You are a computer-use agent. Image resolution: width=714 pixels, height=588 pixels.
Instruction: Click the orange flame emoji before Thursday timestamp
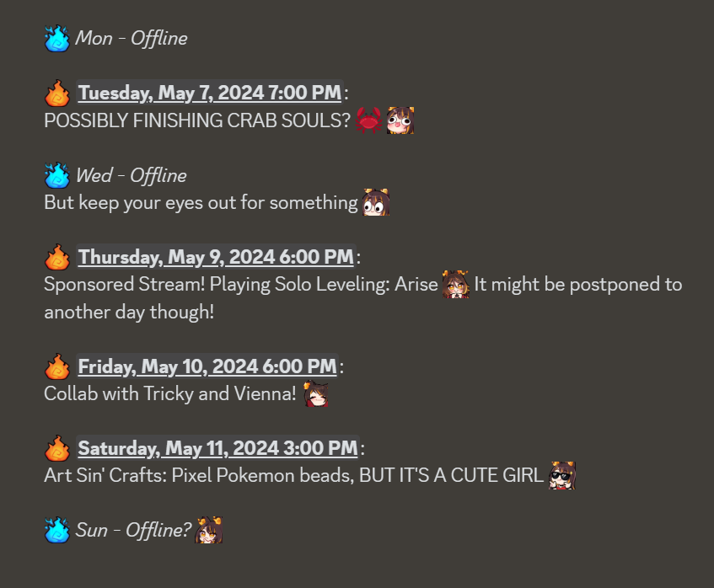coord(57,257)
